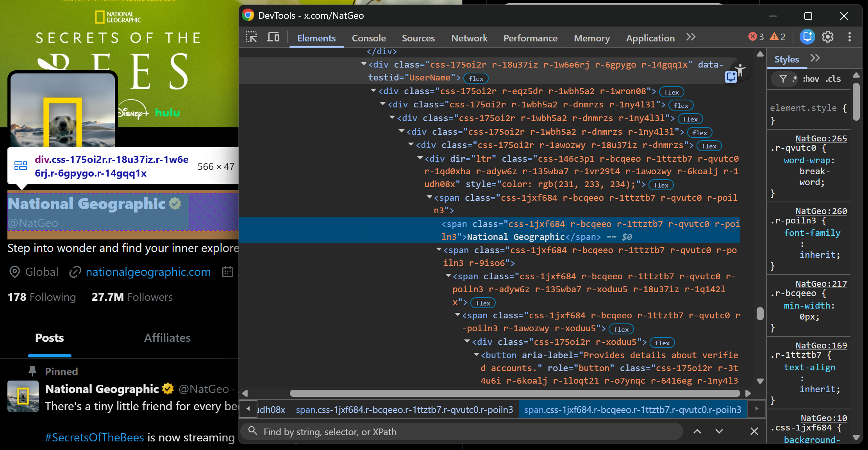Open the Performance tab

(530, 38)
